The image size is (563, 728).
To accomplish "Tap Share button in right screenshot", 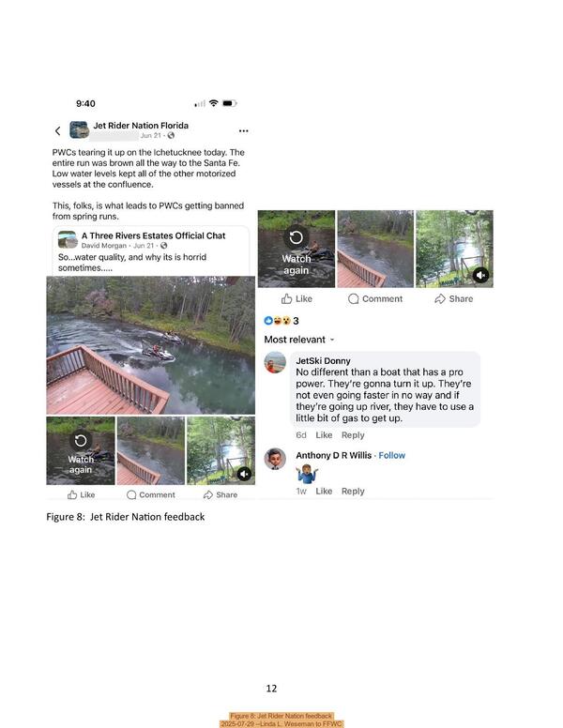I will pos(454,299).
